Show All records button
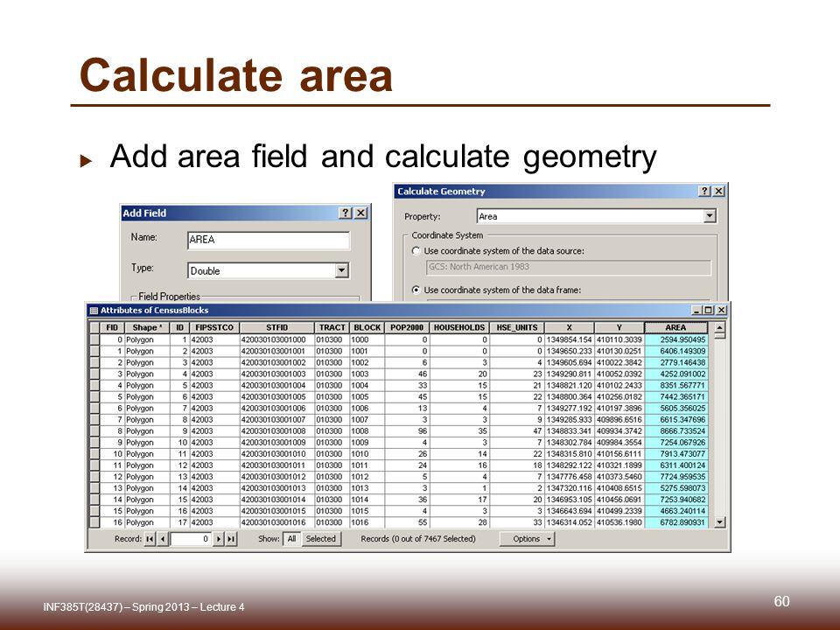Viewport: 840px width, 630px height. [291, 539]
